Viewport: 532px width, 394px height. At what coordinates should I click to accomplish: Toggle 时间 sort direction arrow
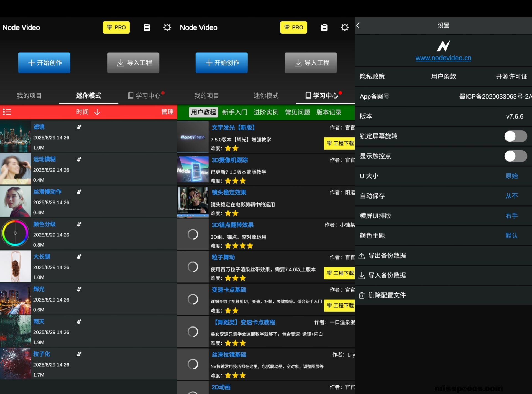(97, 112)
